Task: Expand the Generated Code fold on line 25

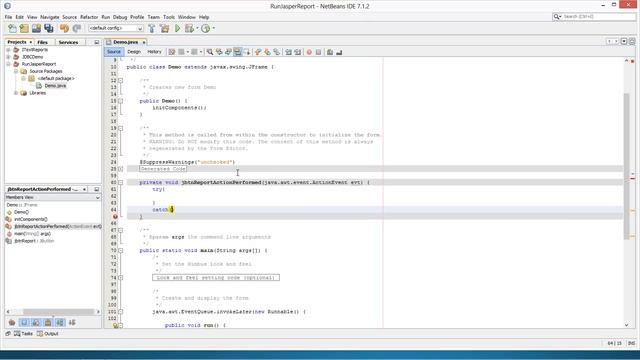Action: coord(120,169)
